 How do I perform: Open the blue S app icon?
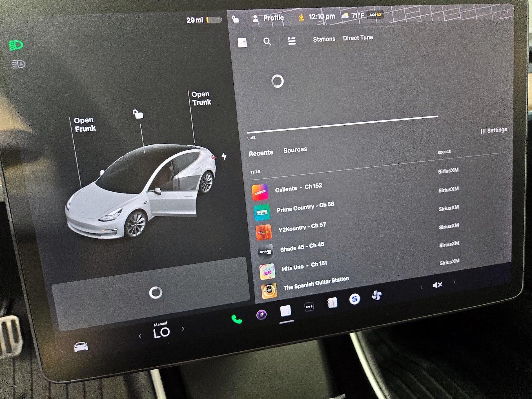[354, 299]
